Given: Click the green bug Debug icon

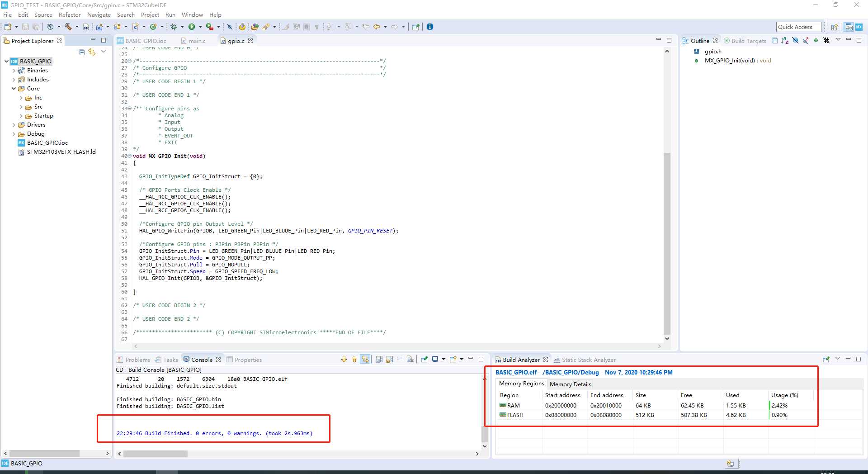Looking at the screenshot, I should click(174, 27).
